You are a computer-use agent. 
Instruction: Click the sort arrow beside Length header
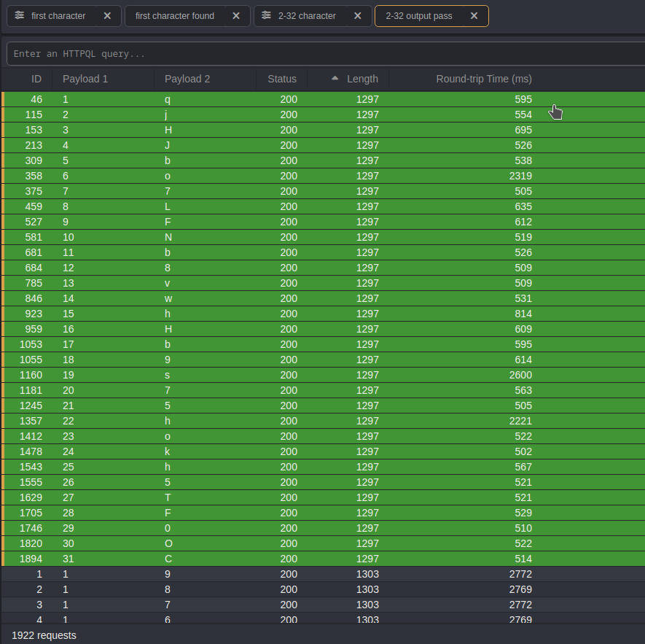pyautogui.click(x=335, y=78)
